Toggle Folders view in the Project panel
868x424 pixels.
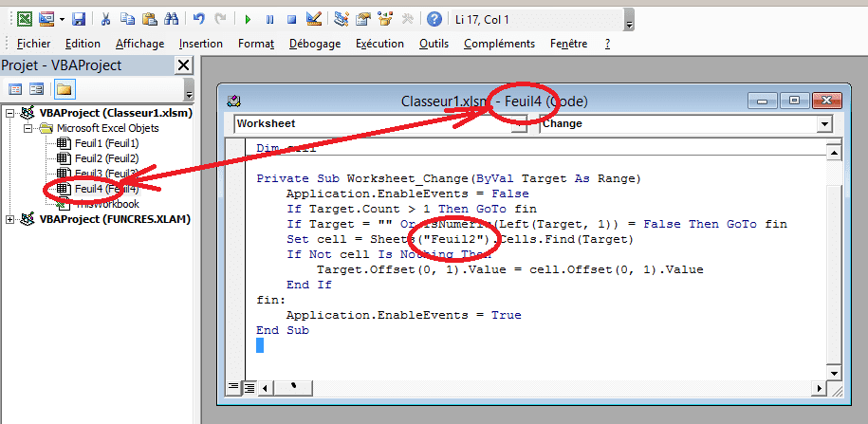[64, 89]
